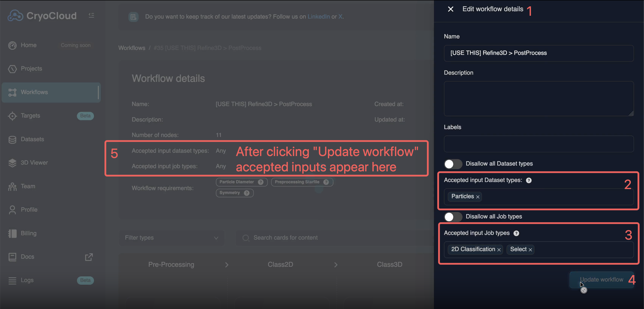Remove the Particles dataset type tag
The width and height of the screenshot is (644, 309).
(478, 197)
